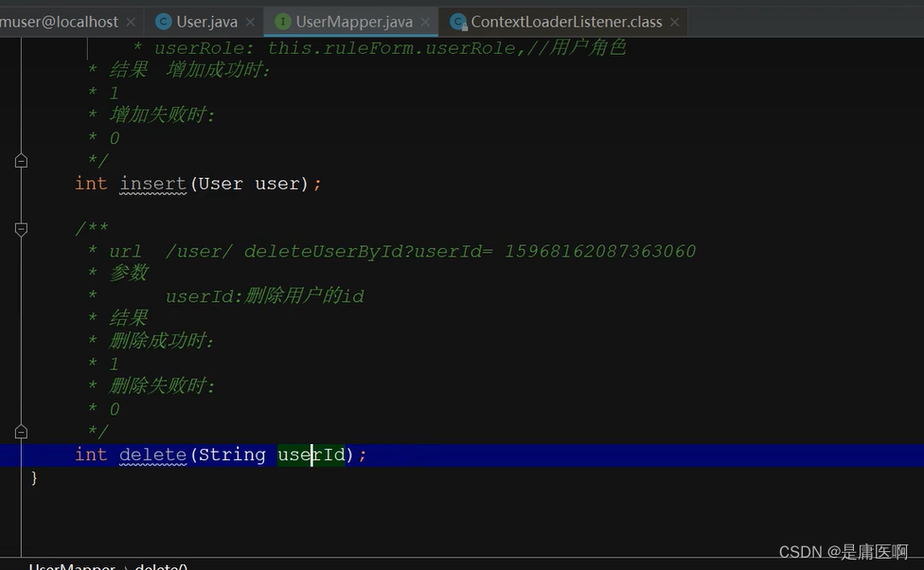This screenshot has width=924, height=570.
Task: Click the User.java class file icon
Action: point(163,23)
